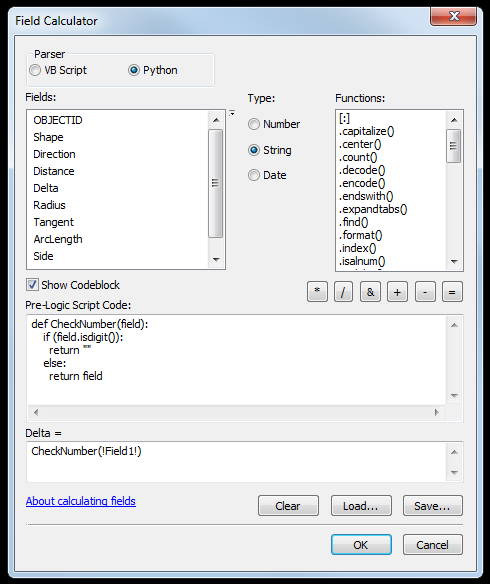Image resolution: width=490 pixels, height=584 pixels.
Task: Select Shape in the Fields list
Action: pos(48,137)
